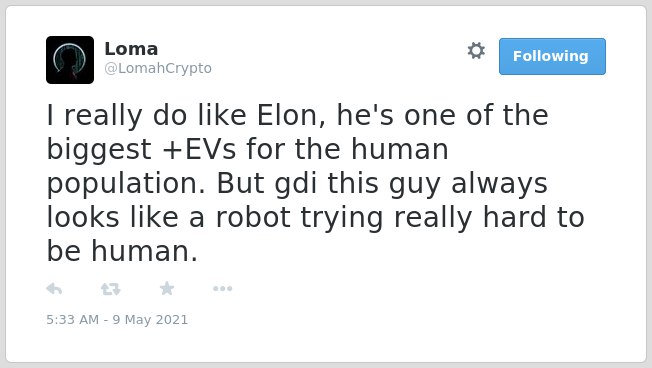
Task: Click the word biggest in the tweet
Action: coord(99,149)
